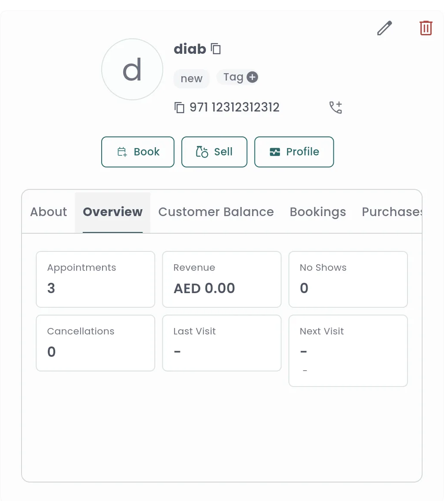Click the stopwatch icon inside the Sell button
448x501 pixels.
tap(201, 152)
